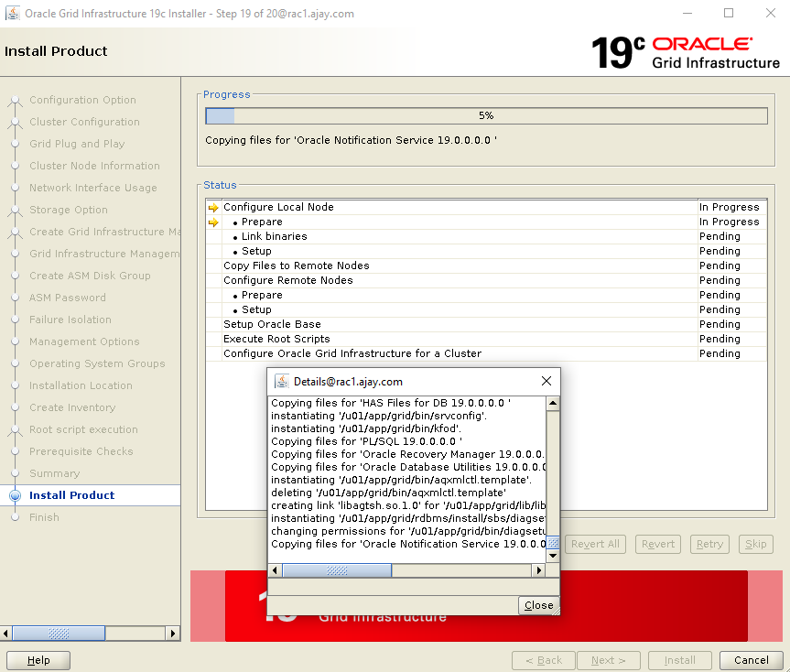
Task: Click the Install button
Action: 679,660
